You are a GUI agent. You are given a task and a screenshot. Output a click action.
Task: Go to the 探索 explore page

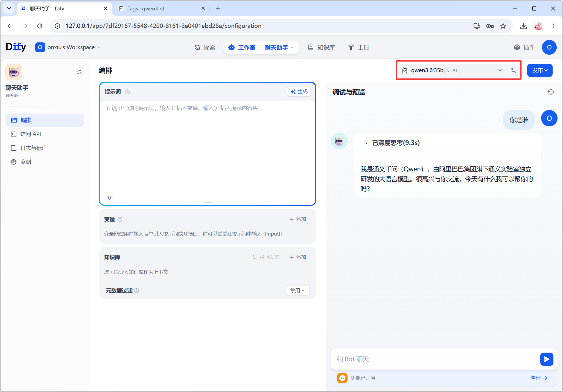(205, 47)
